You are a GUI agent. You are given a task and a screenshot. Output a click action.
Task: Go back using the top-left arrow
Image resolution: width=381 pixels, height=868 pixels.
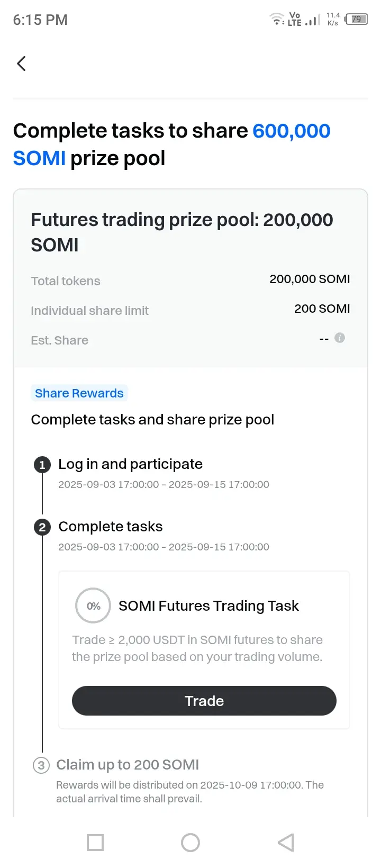(x=21, y=64)
